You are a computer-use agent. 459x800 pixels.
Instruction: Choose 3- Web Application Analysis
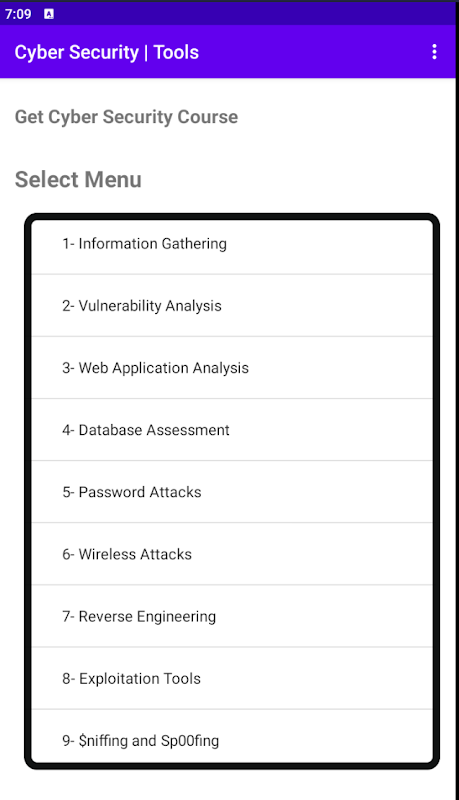pos(232,368)
